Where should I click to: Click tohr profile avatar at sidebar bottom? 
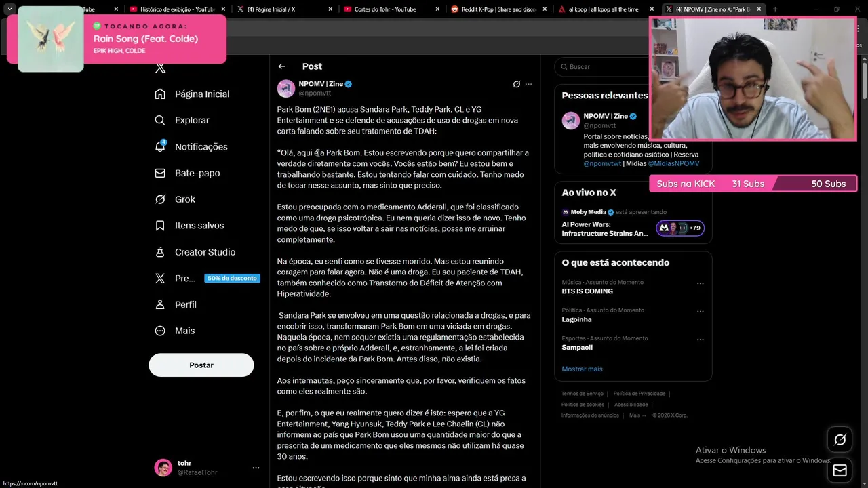pyautogui.click(x=163, y=468)
